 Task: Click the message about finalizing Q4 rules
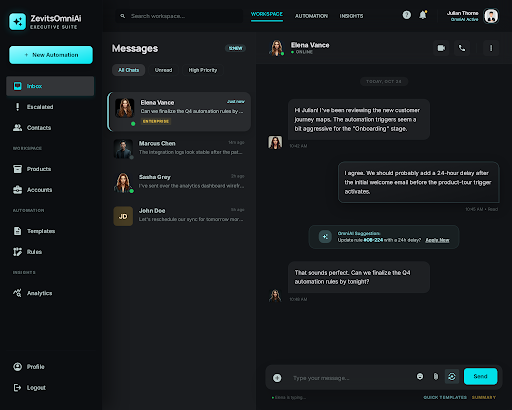(x=359, y=277)
